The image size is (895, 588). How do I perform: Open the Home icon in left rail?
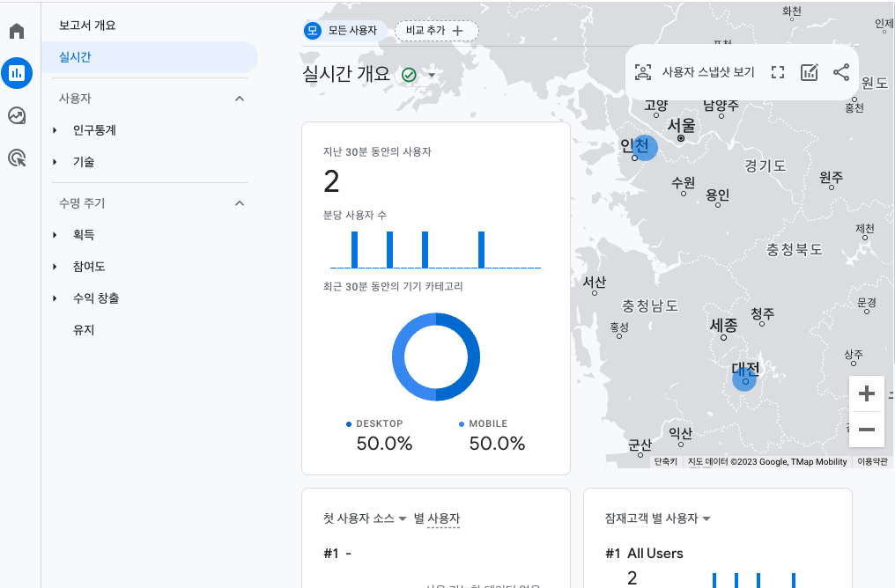tap(17, 32)
